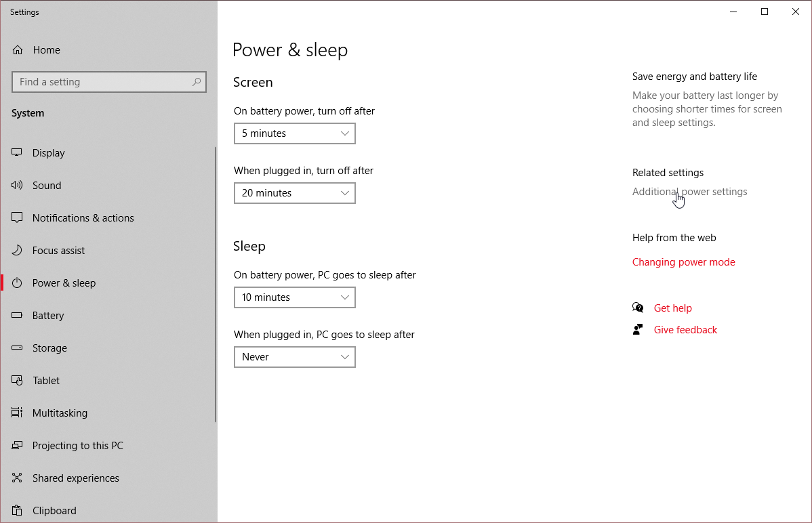Screen dimensions: 812x523
Task: Open the Storage settings icon
Action: pos(16,348)
